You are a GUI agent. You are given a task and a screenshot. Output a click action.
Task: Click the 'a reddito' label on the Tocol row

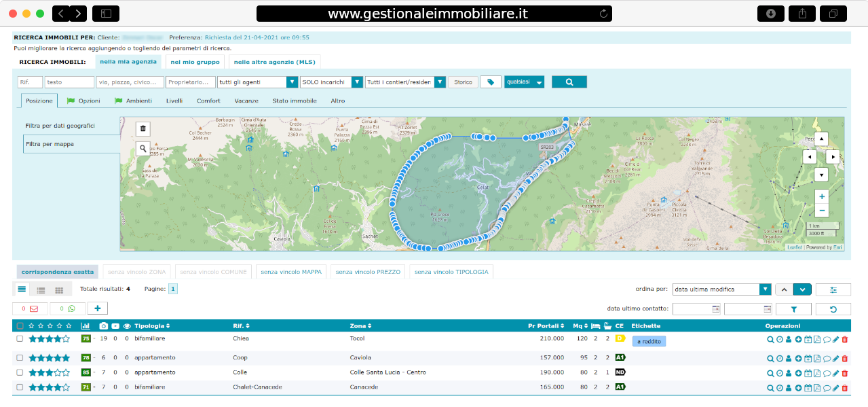(649, 340)
